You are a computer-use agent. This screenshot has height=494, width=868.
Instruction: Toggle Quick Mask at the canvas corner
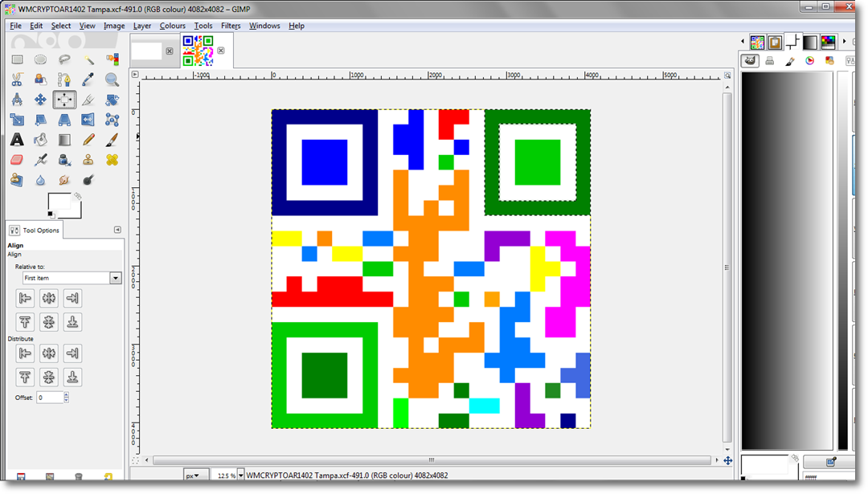click(x=134, y=459)
